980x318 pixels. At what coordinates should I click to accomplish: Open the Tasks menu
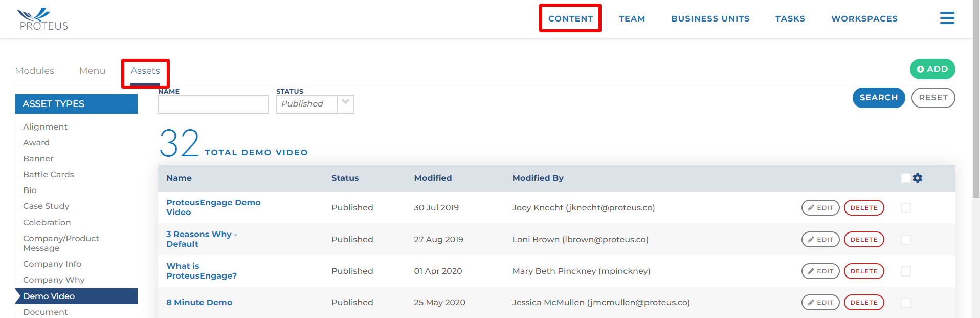[x=790, y=18]
